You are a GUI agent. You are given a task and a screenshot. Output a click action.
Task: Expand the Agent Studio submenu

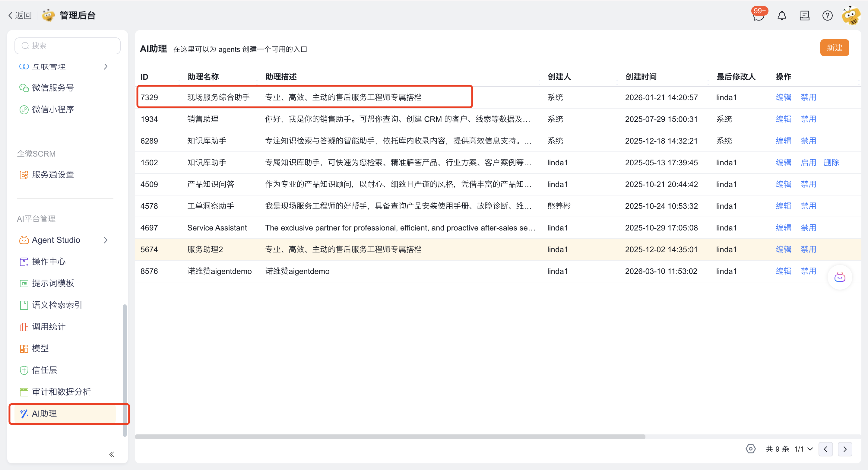coord(106,240)
